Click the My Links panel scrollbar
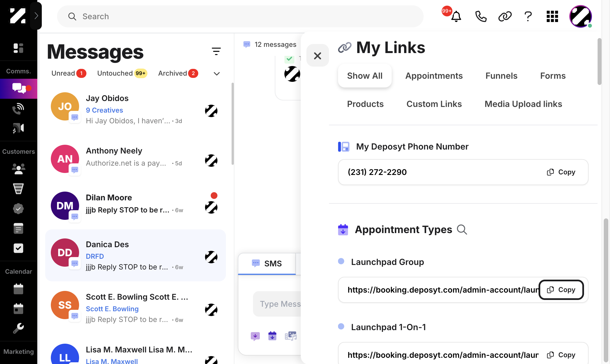 (x=599, y=62)
